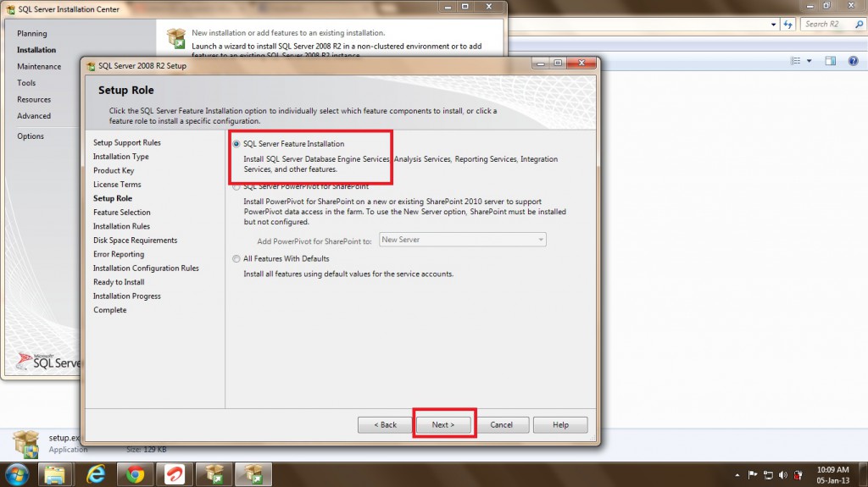
Task: Open the address bar history dropdown
Action: pos(774,25)
